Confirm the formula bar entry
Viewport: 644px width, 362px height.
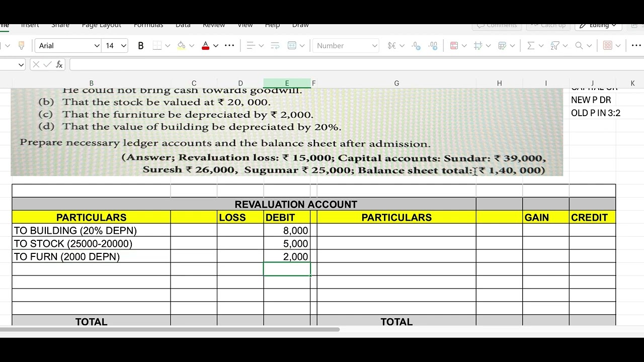[47, 64]
